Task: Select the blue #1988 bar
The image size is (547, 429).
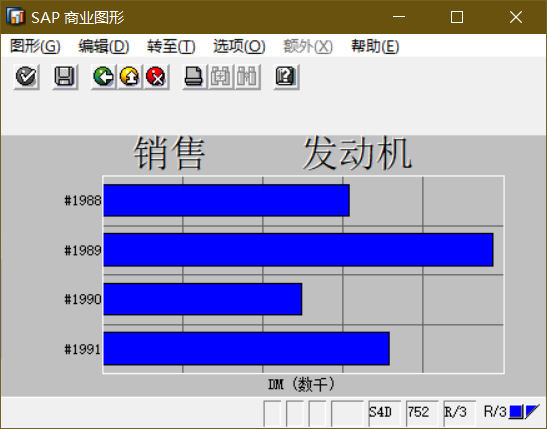Action: click(226, 201)
